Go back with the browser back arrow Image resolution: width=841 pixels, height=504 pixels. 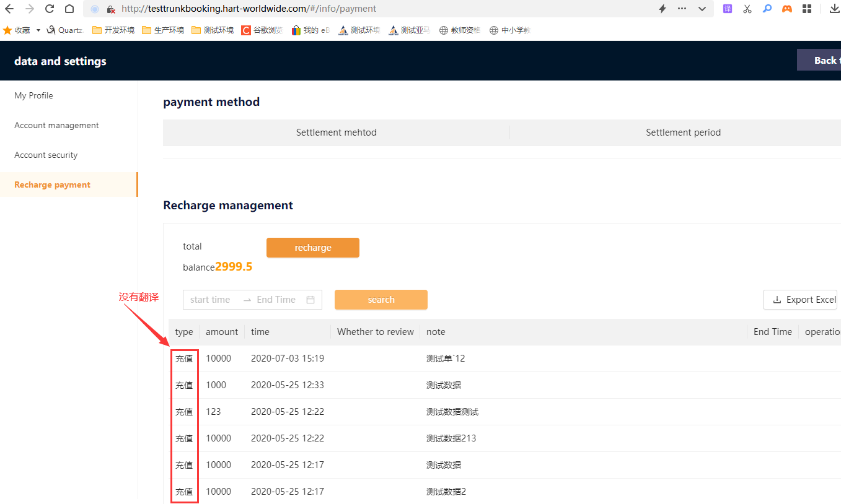pyautogui.click(x=9, y=9)
